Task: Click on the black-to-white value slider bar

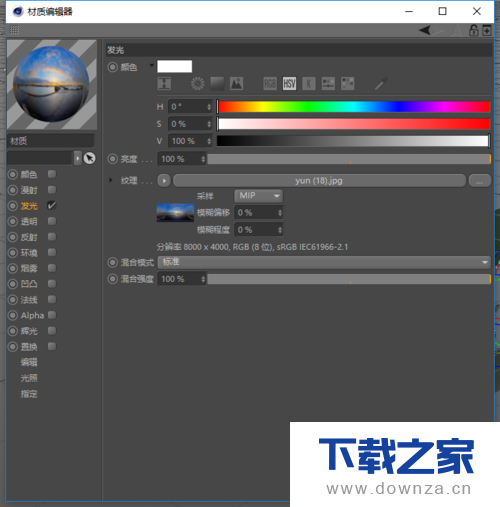Action: [353, 141]
